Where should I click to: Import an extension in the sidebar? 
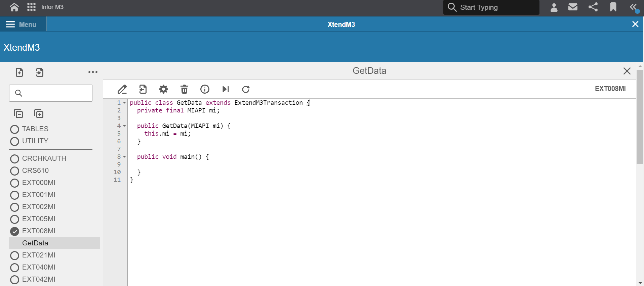pos(40,72)
